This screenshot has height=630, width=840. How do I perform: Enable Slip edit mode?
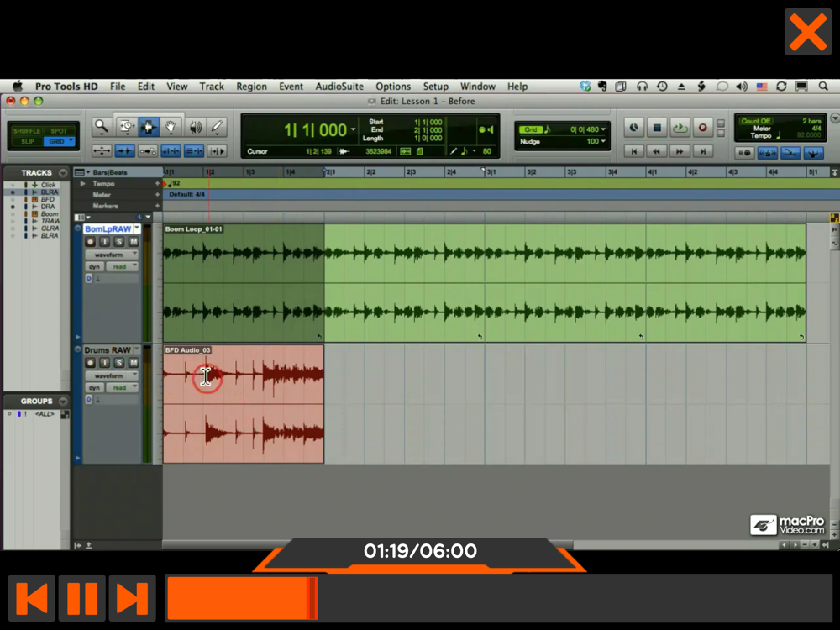coord(28,141)
